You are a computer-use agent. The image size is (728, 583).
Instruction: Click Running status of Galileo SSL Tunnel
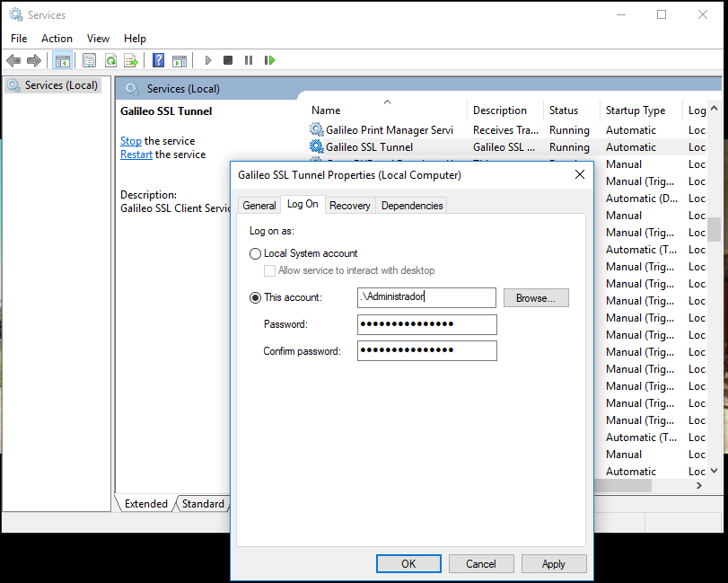pyautogui.click(x=569, y=147)
